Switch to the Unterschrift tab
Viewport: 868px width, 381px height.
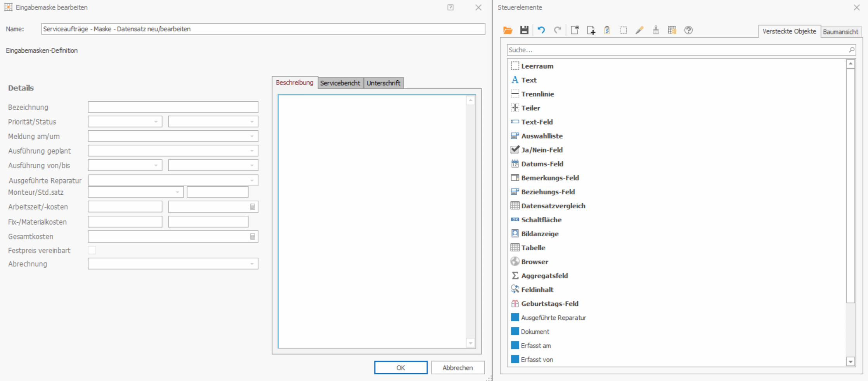coord(383,83)
